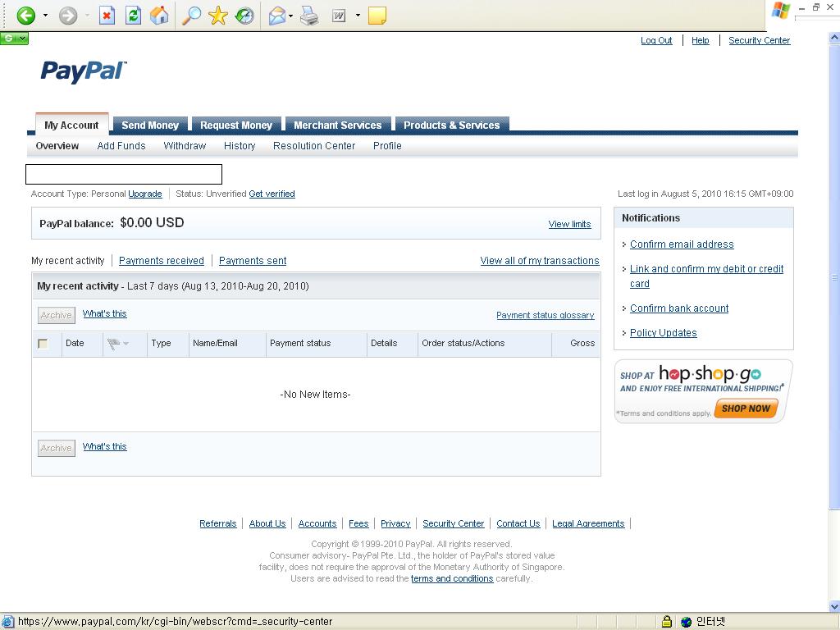The image size is (840, 630).
Task: Tick the select-all checkbox in activity table
Action: [43, 344]
